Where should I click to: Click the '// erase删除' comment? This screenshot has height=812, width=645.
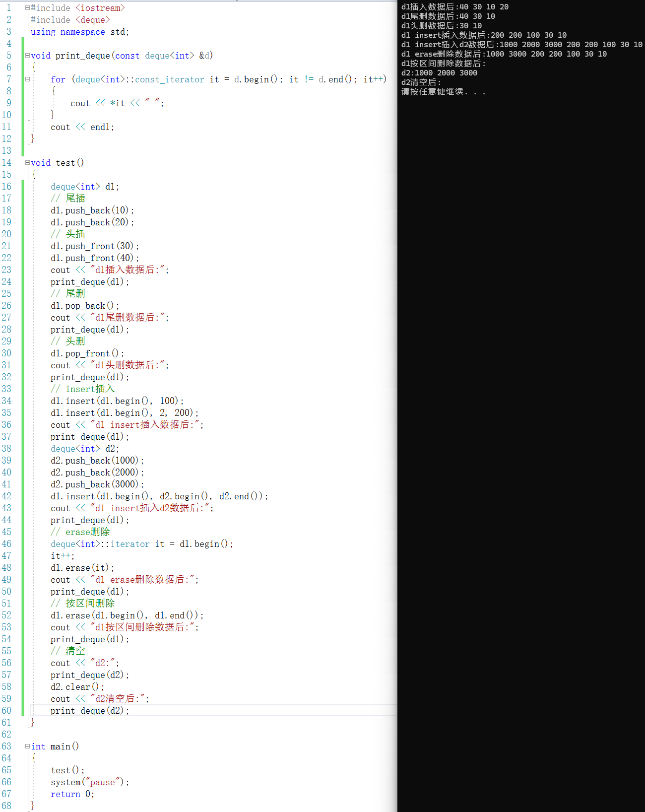tap(80, 532)
